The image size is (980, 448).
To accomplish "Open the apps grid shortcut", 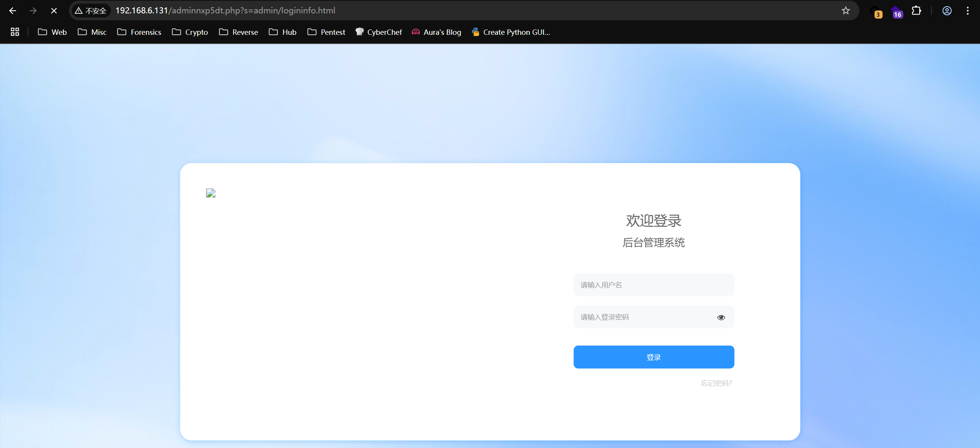I will coord(15,32).
